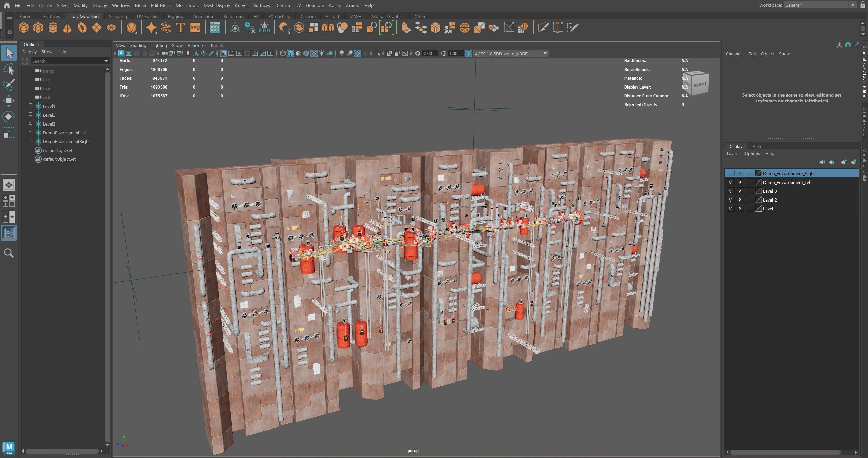Click the SVG import shelf icon
Screen dimensions: 868x458
pos(195,27)
